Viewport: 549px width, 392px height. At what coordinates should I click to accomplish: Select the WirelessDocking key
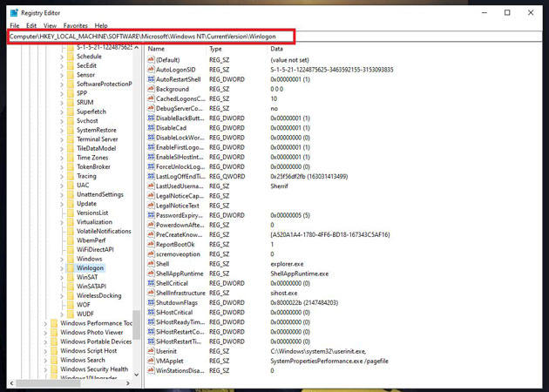coord(99,296)
